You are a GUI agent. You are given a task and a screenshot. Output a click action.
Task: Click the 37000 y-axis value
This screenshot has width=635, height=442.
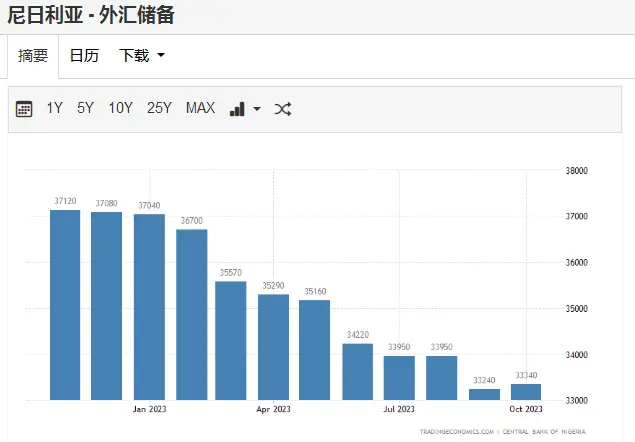[577, 216]
